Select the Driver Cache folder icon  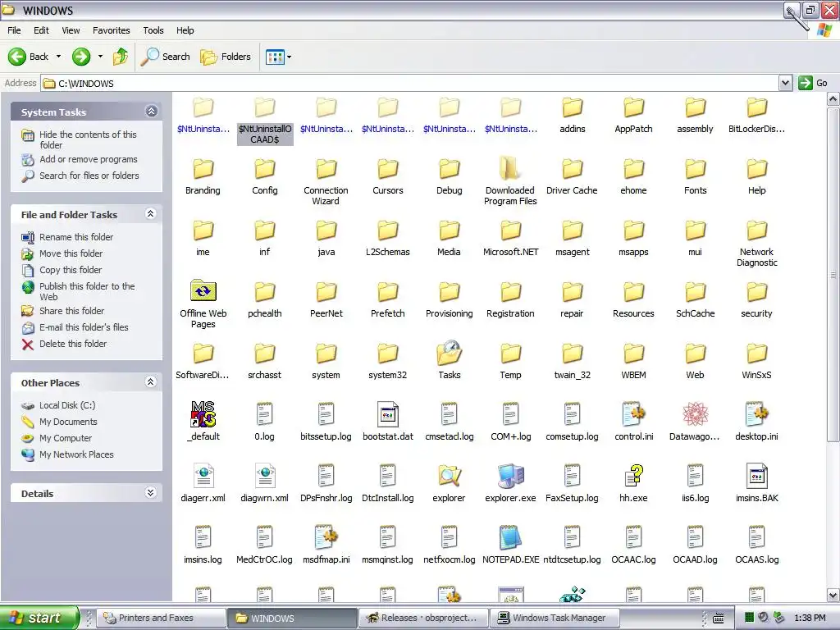click(x=572, y=169)
